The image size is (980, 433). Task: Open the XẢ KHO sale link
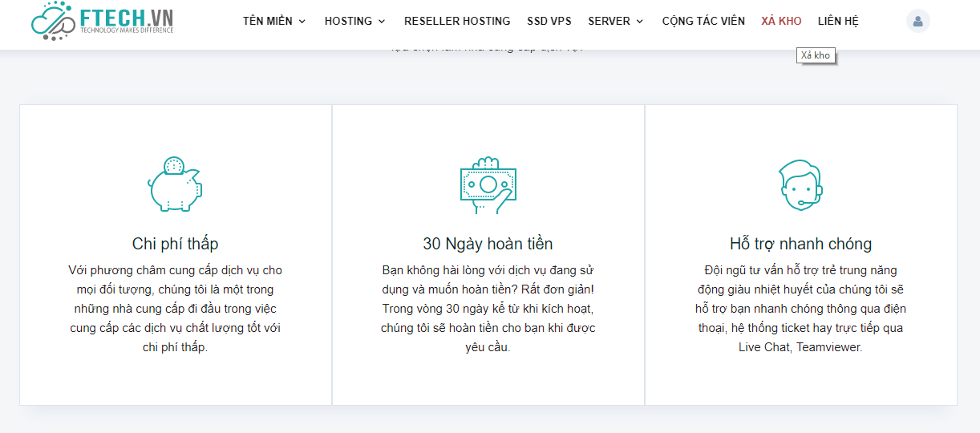pos(781,21)
